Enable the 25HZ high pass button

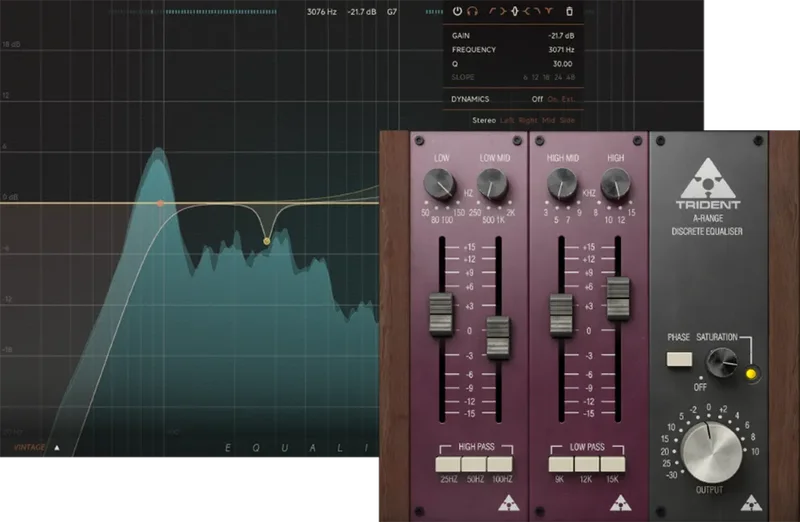point(448,464)
